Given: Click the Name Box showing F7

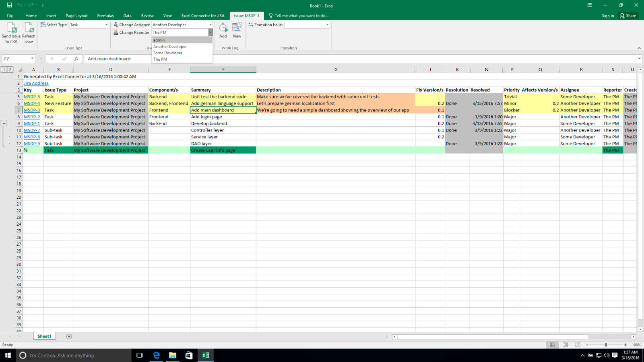Looking at the screenshot, I should tap(16, 59).
